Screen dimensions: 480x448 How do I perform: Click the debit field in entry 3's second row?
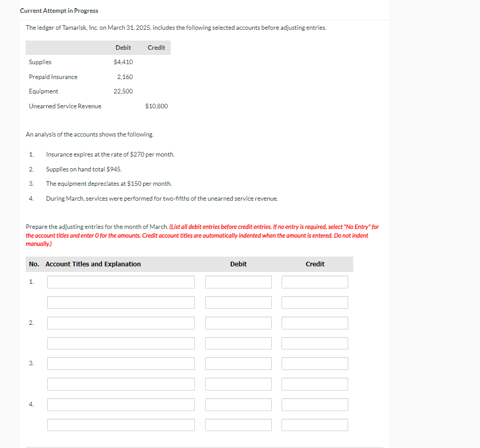[238, 384]
